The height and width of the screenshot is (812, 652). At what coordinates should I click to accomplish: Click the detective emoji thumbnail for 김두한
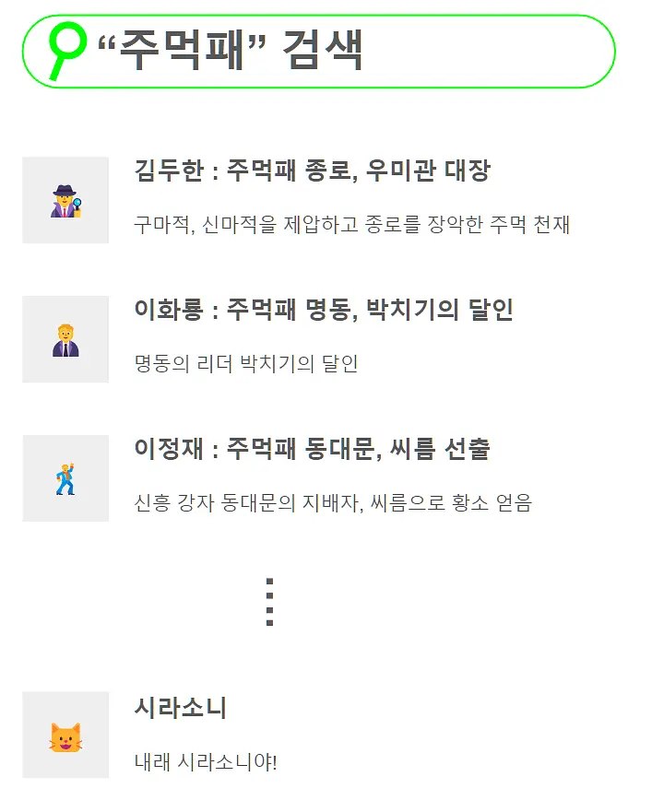coord(65,201)
